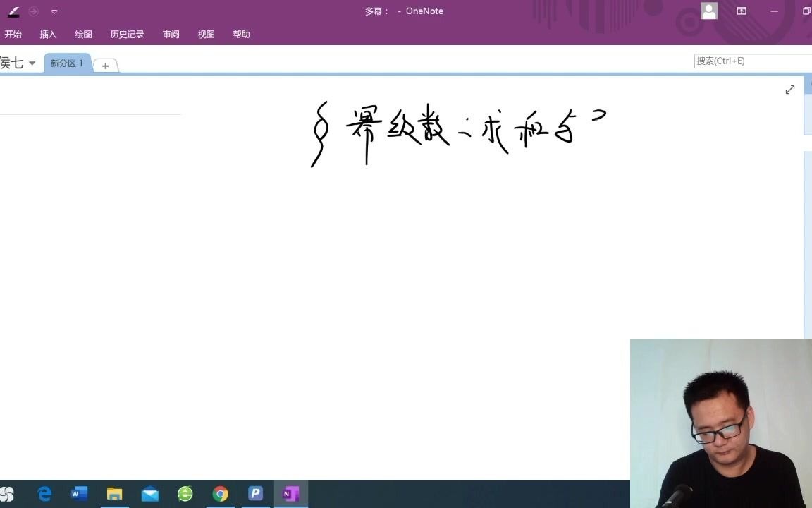
Task: Open the 历史记录 ribbon tab
Action: click(x=127, y=34)
